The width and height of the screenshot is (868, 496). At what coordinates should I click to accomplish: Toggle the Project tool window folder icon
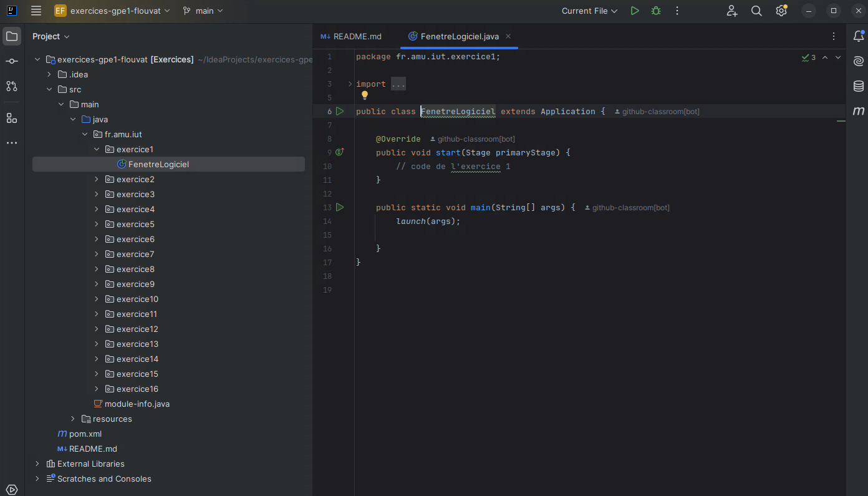[12, 36]
